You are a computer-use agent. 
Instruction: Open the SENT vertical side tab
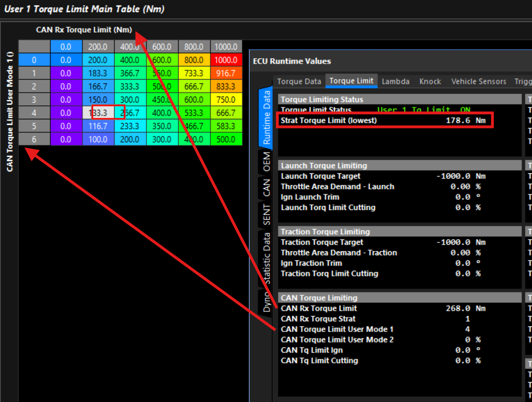click(x=266, y=215)
